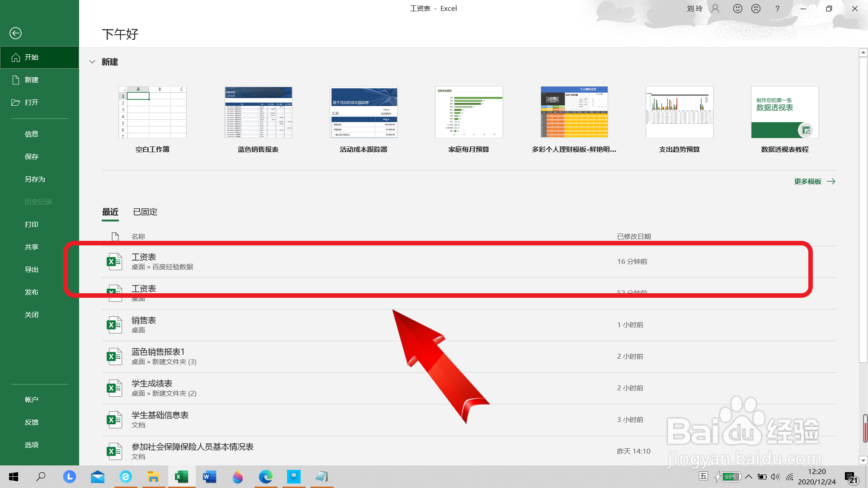Click the smiley face feedback icon
Screen dimensions: 868x488
(x=738, y=9)
